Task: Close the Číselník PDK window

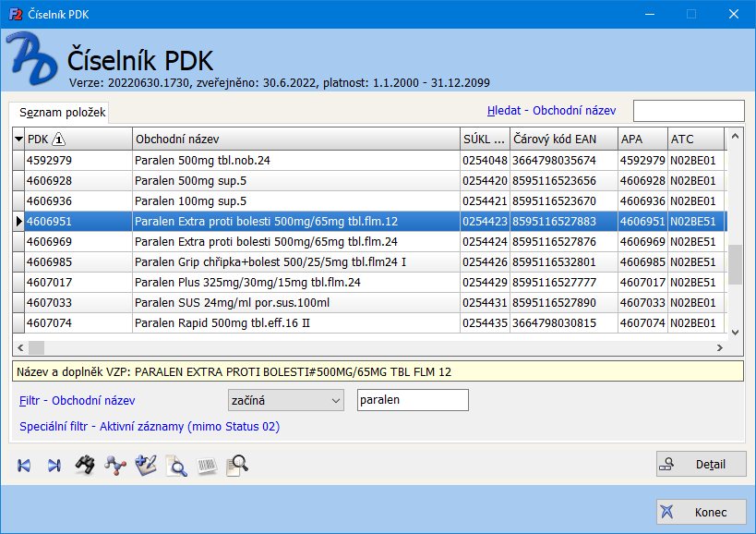Action: click(x=734, y=14)
